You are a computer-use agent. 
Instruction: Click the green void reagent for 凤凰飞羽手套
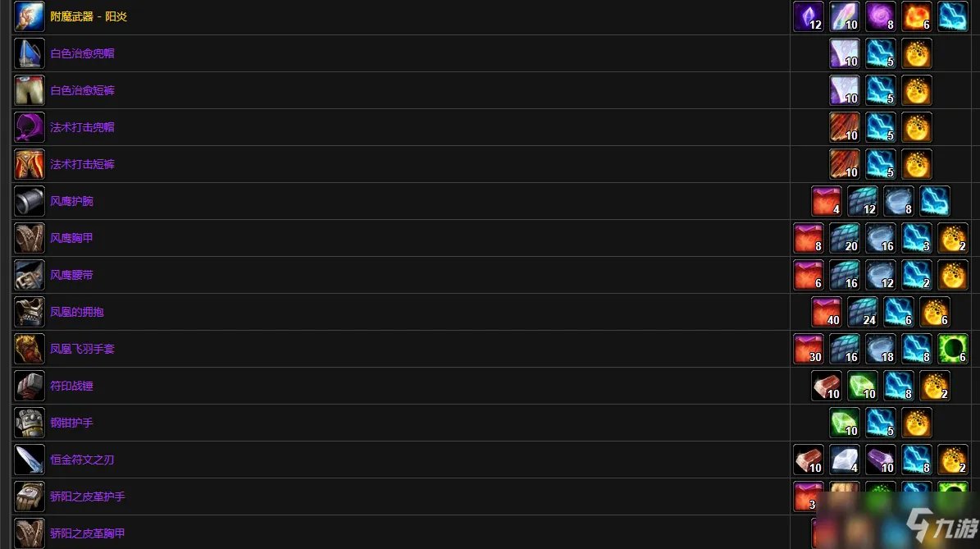pos(953,349)
